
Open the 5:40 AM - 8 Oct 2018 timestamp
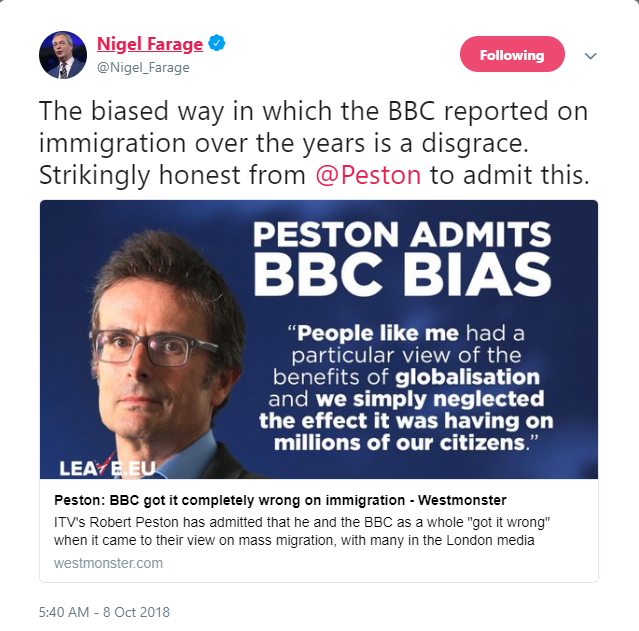point(104,612)
